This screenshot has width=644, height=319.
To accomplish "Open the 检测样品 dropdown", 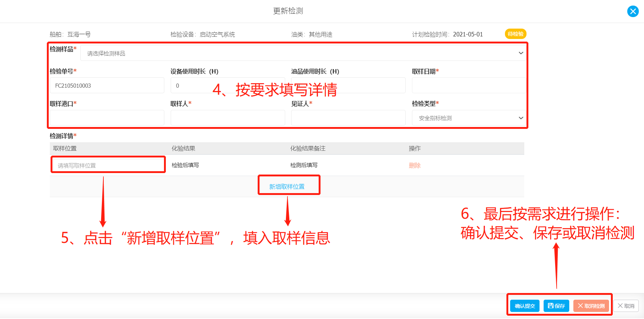I will (303, 53).
